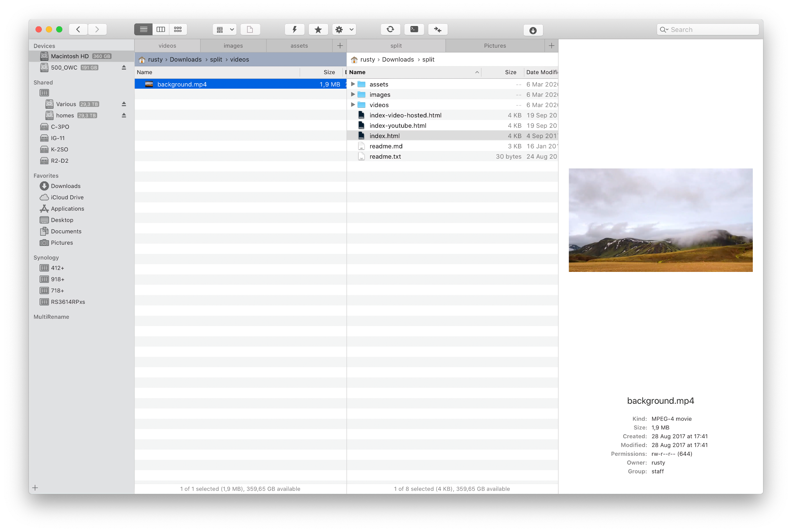Add a new tab in left pane
The image size is (792, 532).
340,46
